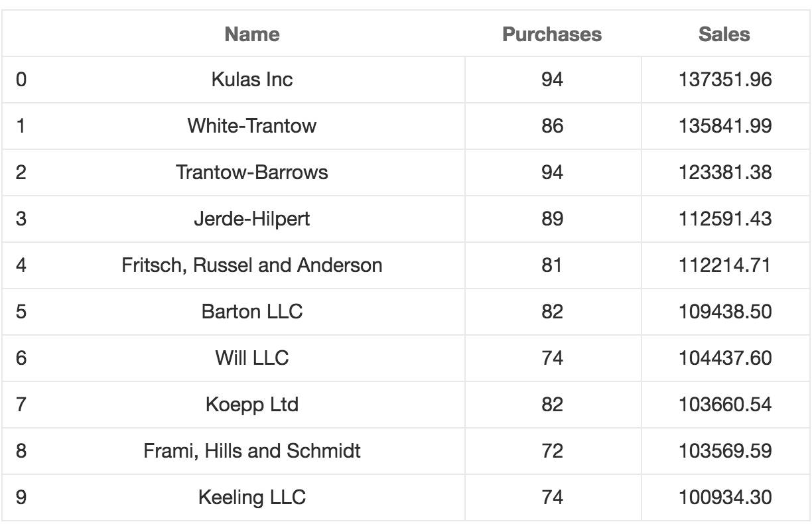Select the Kulas Inc name cell
The width and height of the screenshot is (812, 524).
(x=252, y=80)
